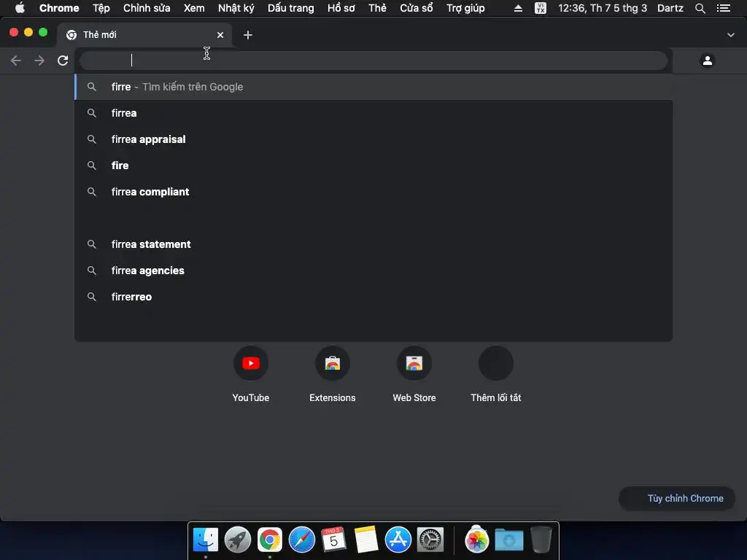This screenshot has height=560, width=747.
Task: Open the Downloads folder in the Dock
Action: (x=508, y=540)
